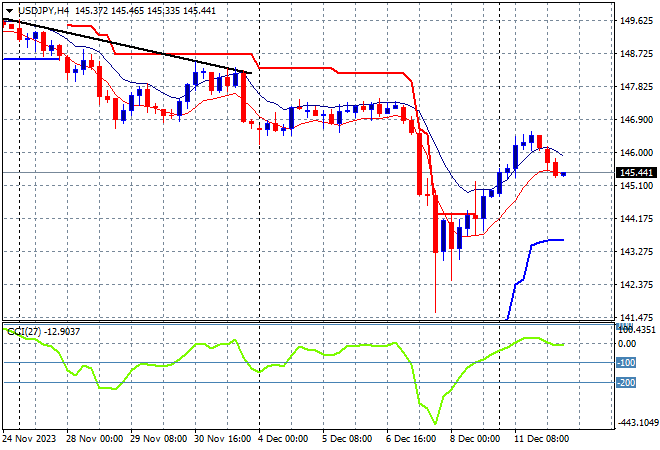The image size is (660, 450).
Task: Click the 28 Nov 00:00 time label
Action: tap(94, 439)
